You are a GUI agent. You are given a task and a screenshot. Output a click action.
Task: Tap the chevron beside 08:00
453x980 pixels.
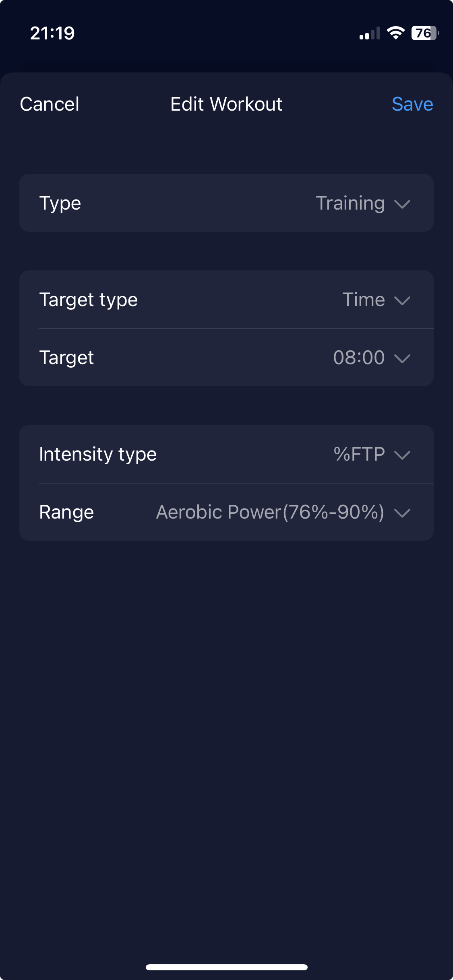point(402,358)
